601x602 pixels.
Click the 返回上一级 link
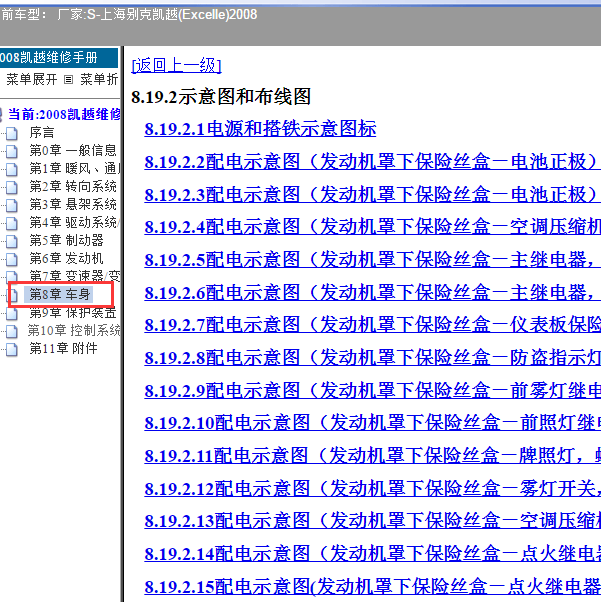coord(176,65)
